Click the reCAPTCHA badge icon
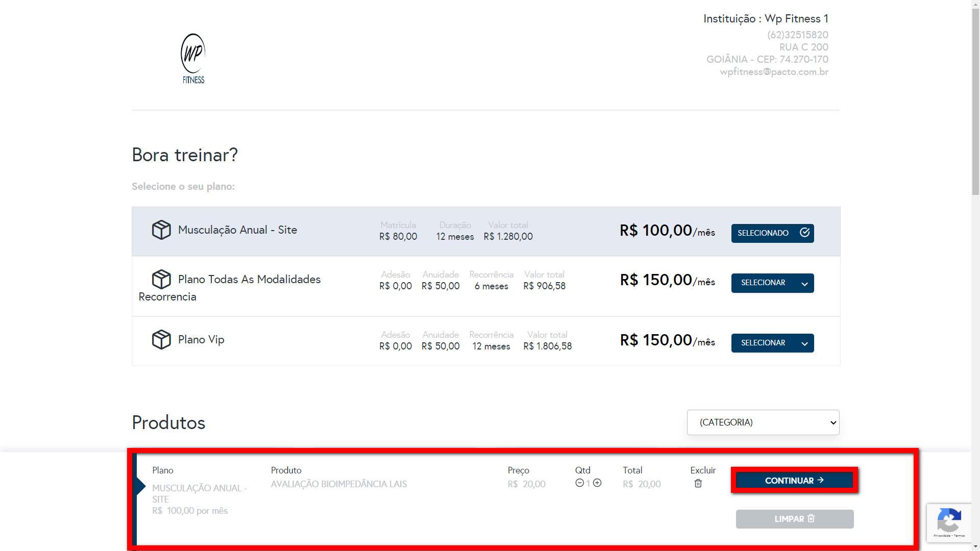980x551 pixels. (949, 520)
